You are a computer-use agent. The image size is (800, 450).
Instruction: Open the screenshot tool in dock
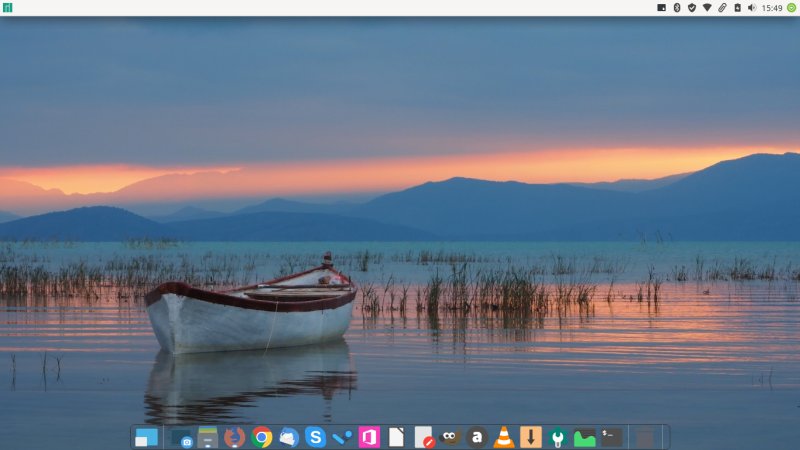click(182, 437)
